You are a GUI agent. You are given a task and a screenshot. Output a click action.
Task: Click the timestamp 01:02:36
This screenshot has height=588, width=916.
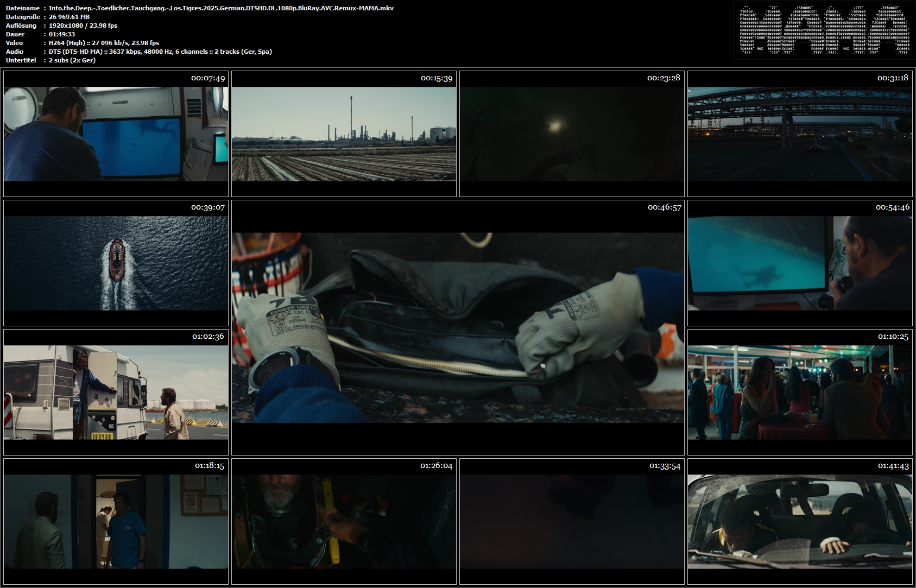coord(208,337)
